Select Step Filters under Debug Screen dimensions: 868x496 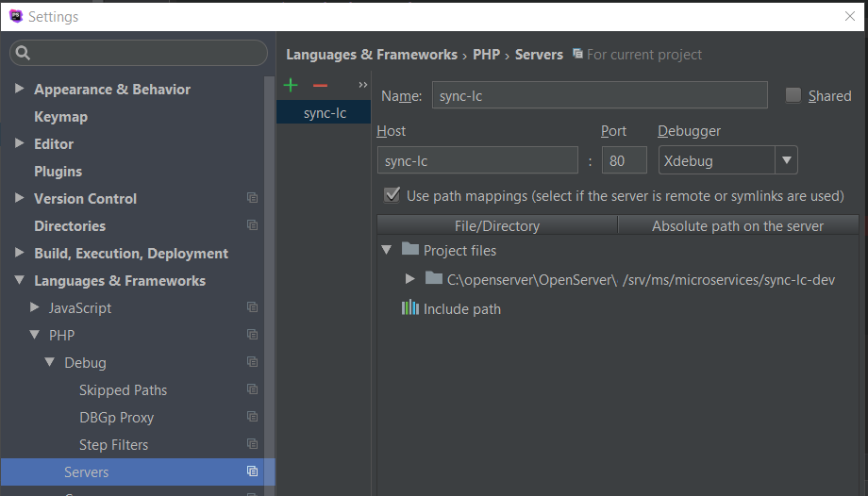click(113, 445)
